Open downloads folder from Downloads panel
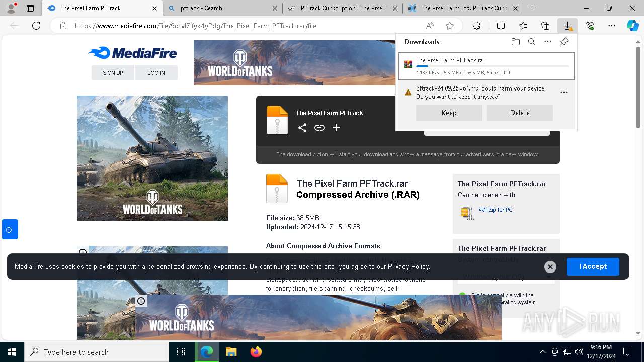The height and width of the screenshot is (362, 644). (x=515, y=42)
